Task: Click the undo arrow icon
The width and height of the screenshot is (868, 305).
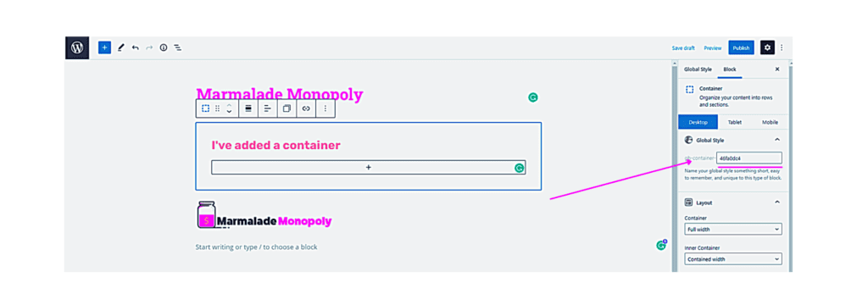Action: click(135, 47)
